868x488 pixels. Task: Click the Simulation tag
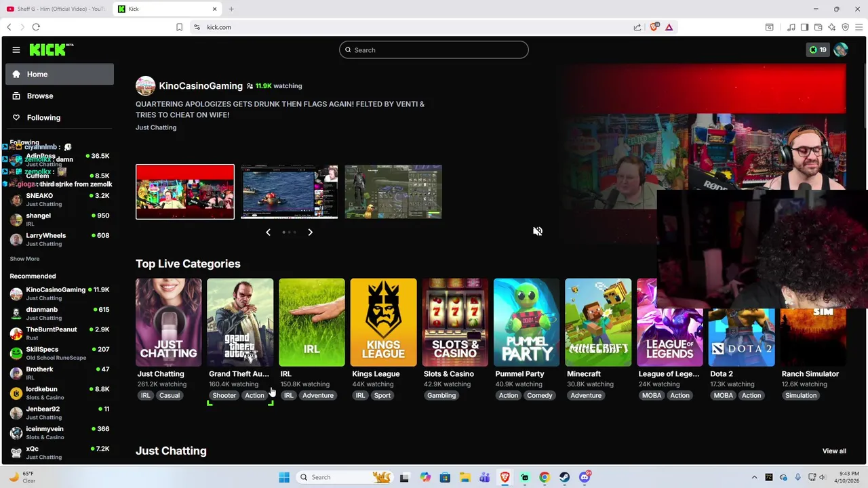(801, 395)
